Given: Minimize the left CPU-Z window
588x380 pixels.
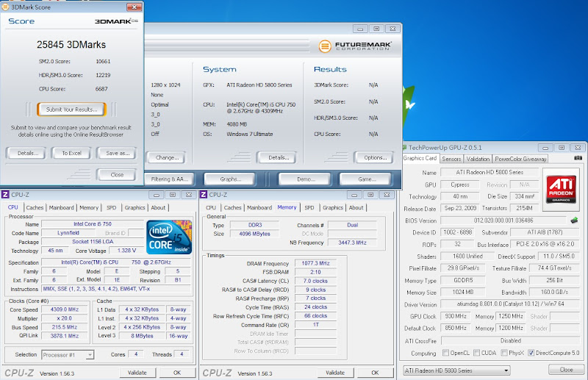Looking at the screenshot, I should tap(156, 195).
